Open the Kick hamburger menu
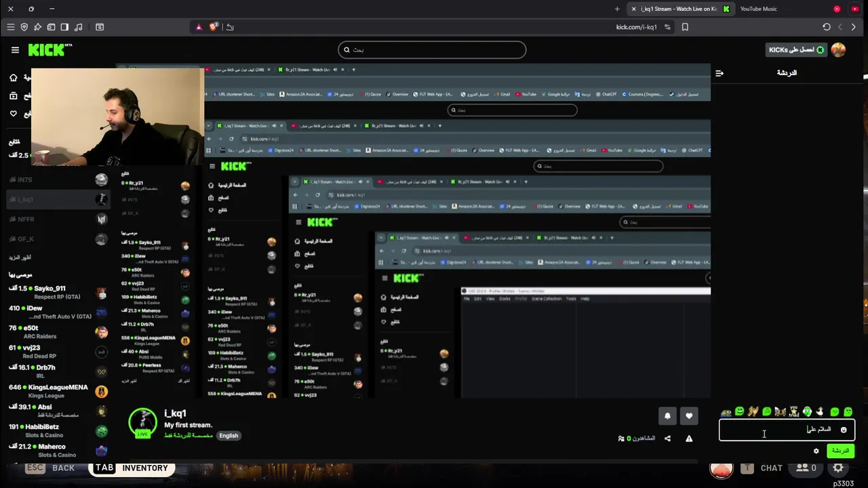Screen dimensions: 868x488 point(15,49)
